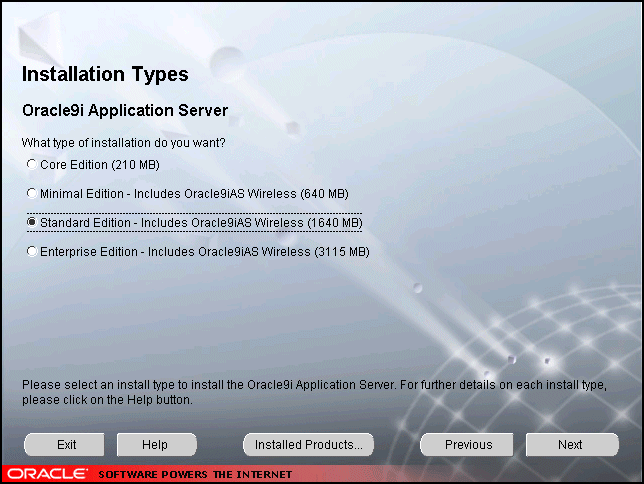The image size is (644, 484).
Task: Click the Exit button
Action: click(x=64, y=445)
